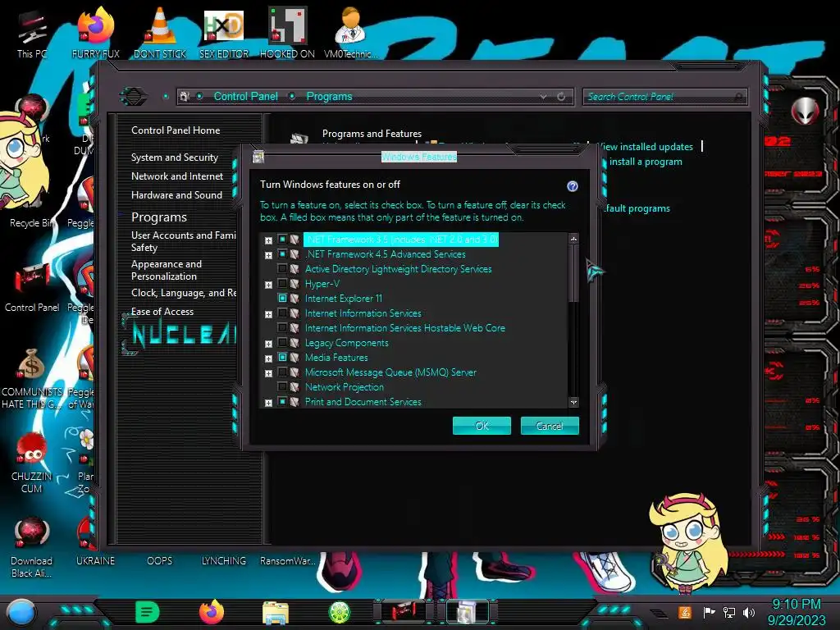Image resolution: width=840 pixels, height=630 pixels.
Task: Open green notes app in taskbar
Action: pyautogui.click(x=148, y=612)
